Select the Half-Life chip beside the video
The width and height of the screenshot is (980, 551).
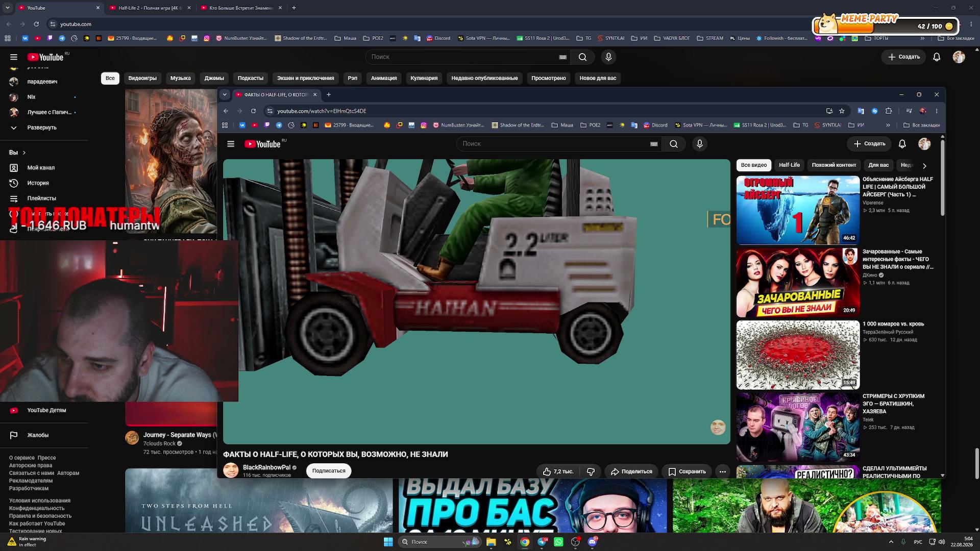pos(789,165)
